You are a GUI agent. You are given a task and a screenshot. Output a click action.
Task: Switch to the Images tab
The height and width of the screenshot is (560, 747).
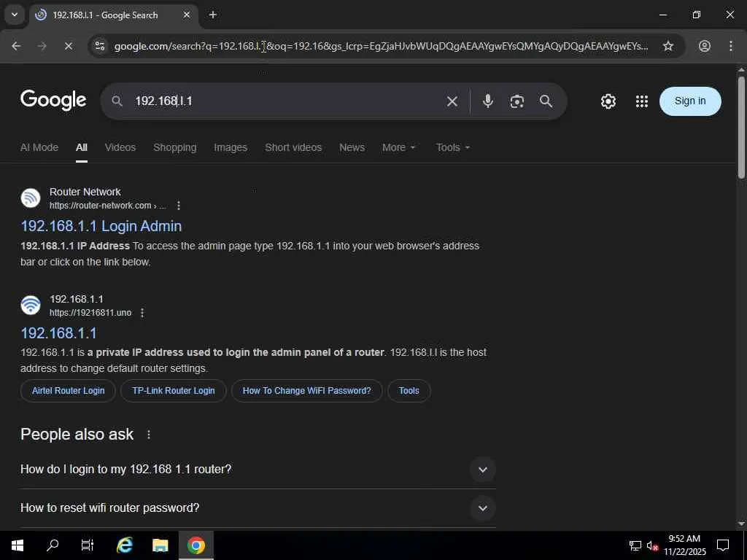(x=231, y=147)
